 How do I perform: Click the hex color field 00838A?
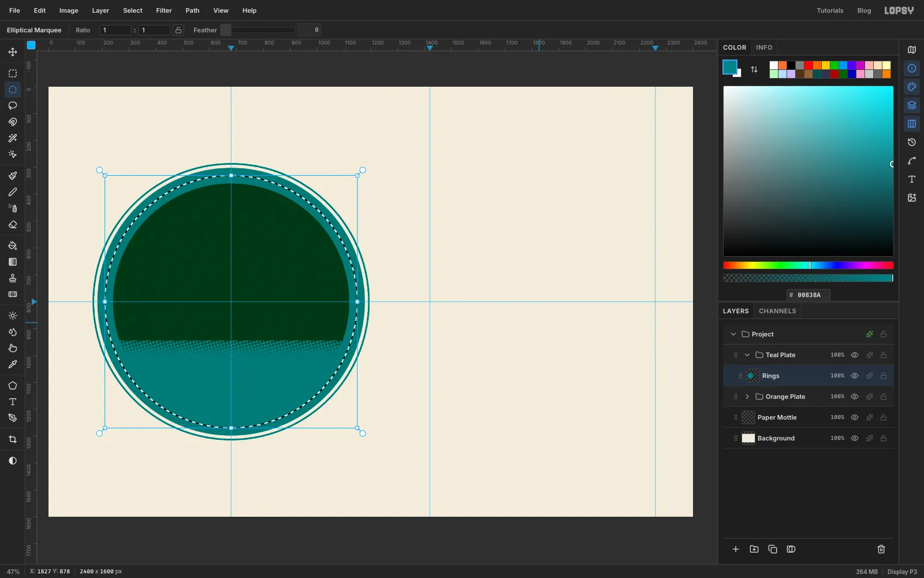[x=808, y=295]
